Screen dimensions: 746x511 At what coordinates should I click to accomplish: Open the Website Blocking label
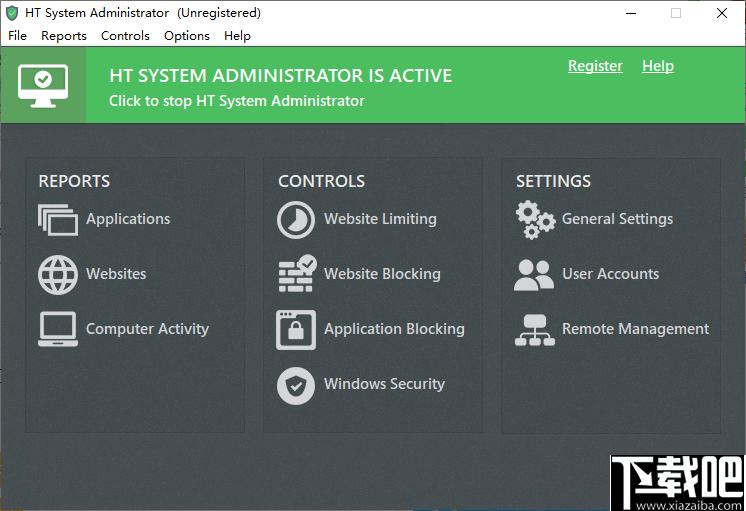tap(382, 274)
